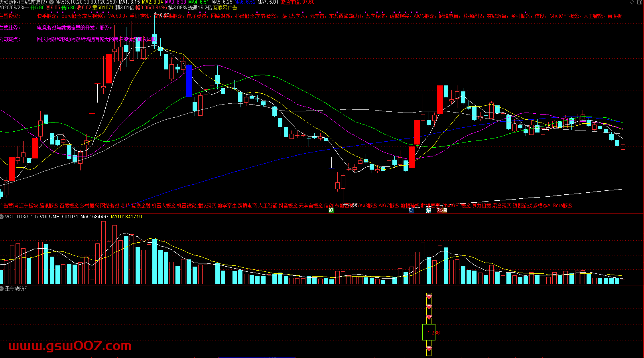
Task: Click the AIGC概念 theme in the top row
Action: [424, 16]
